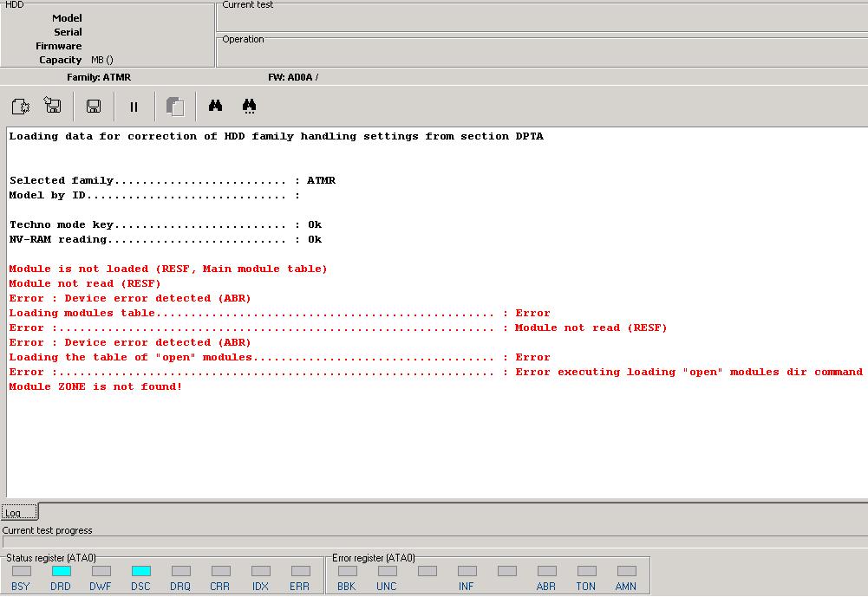Click the floppy disk with arrow icon

click(x=53, y=105)
